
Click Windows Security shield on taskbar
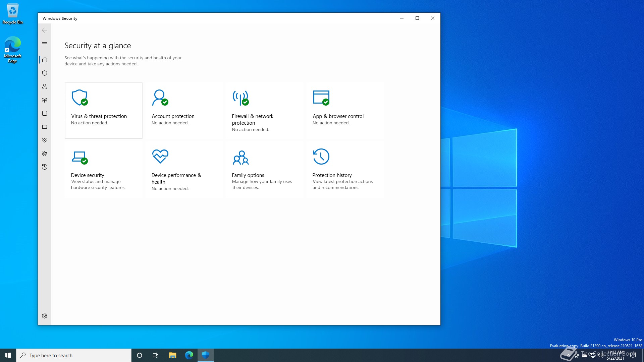(206, 355)
